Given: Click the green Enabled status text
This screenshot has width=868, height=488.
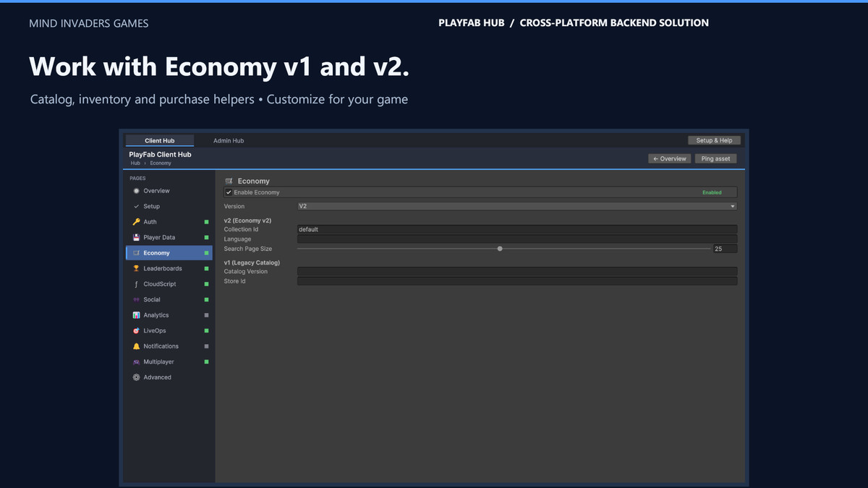Looking at the screenshot, I should click(712, 193).
